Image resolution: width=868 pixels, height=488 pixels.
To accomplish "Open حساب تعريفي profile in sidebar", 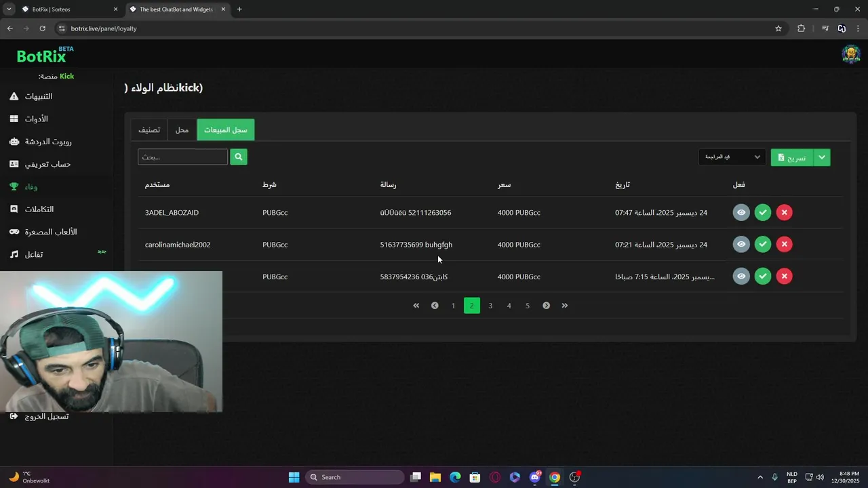I will pos(47,164).
